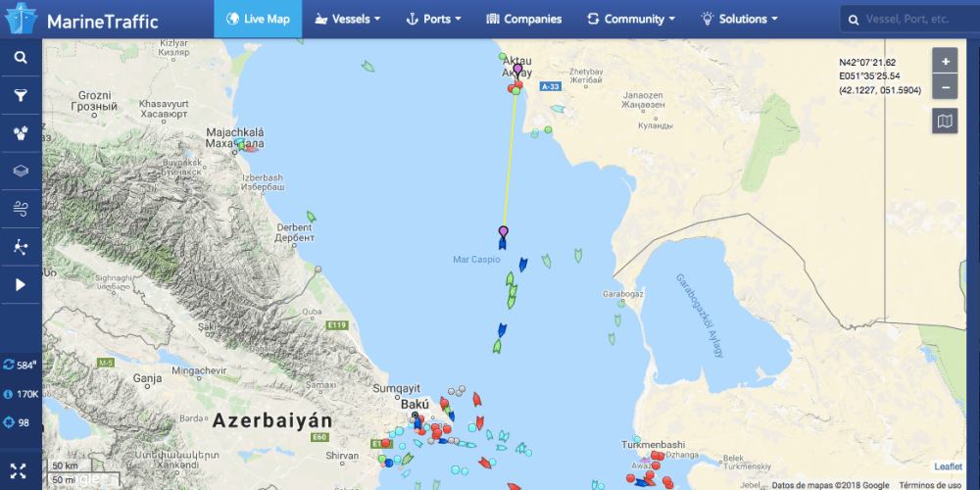Expand the Vessels dropdown menu
980x490 pixels.
coord(348,19)
